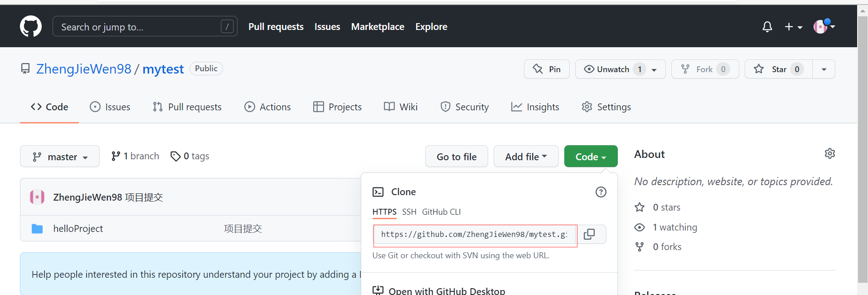The height and width of the screenshot is (295, 868).
Task: Open the plus create-new menu
Action: click(793, 27)
